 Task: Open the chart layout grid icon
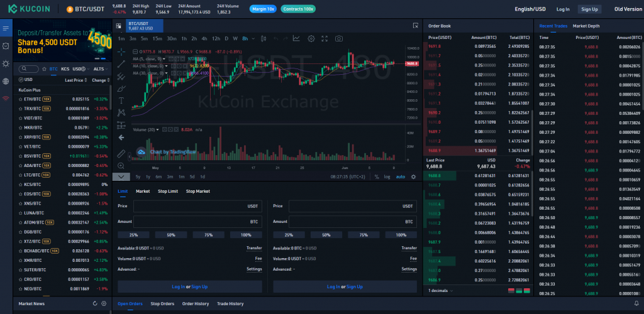(119, 26)
